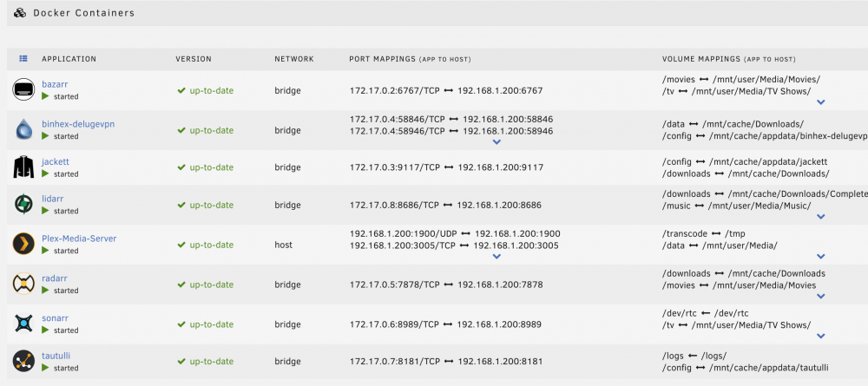Toggle the list view icon beside APPLICATION
The image size is (868, 386).
tap(23, 58)
